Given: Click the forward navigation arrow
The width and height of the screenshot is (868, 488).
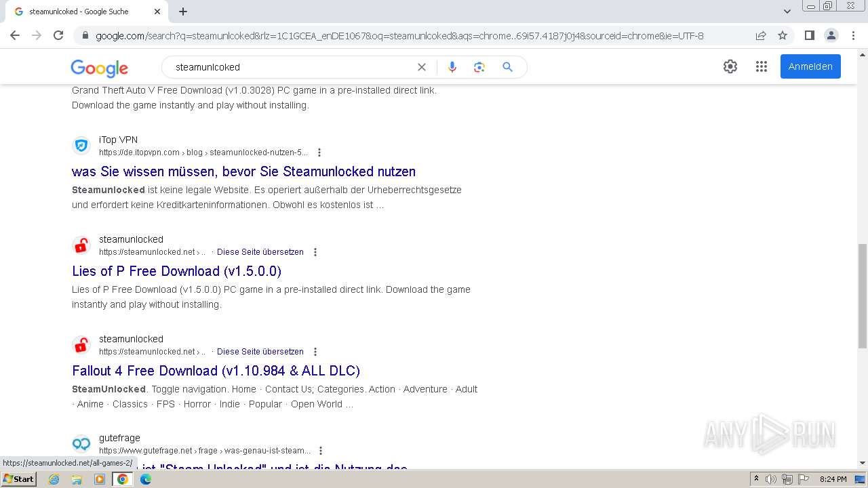Looking at the screenshot, I should 37,35.
